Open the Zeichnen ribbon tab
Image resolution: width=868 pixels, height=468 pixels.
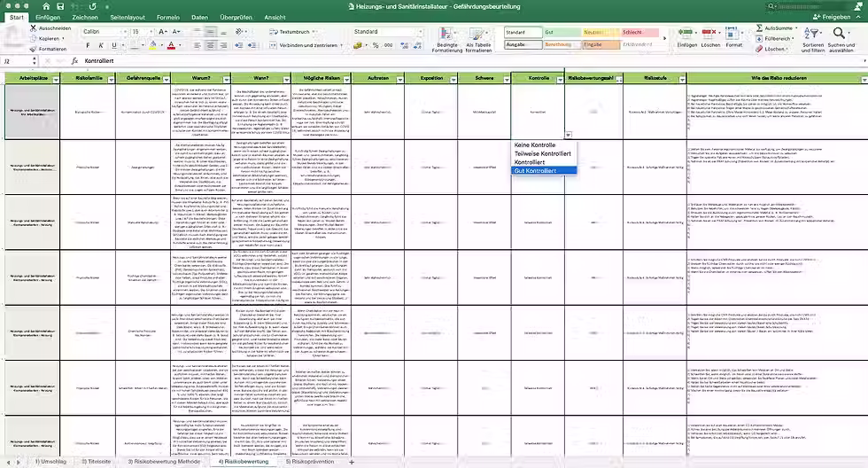tap(85, 17)
